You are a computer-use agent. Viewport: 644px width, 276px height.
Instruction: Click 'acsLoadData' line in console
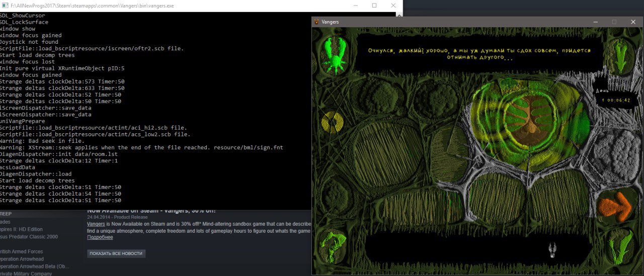pyautogui.click(x=17, y=167)
